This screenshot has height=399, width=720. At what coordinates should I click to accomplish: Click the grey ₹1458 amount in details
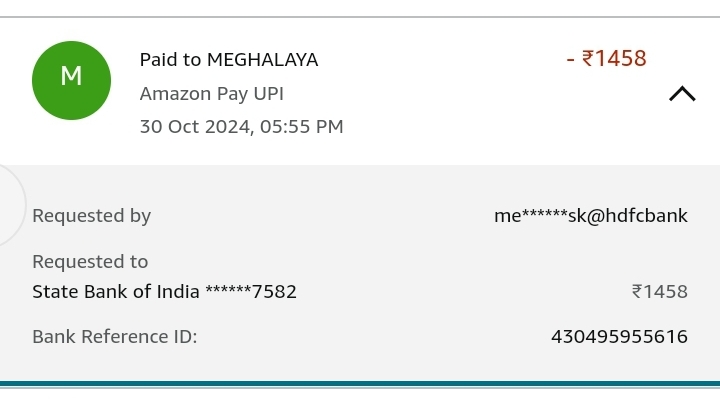click(660, 292)
